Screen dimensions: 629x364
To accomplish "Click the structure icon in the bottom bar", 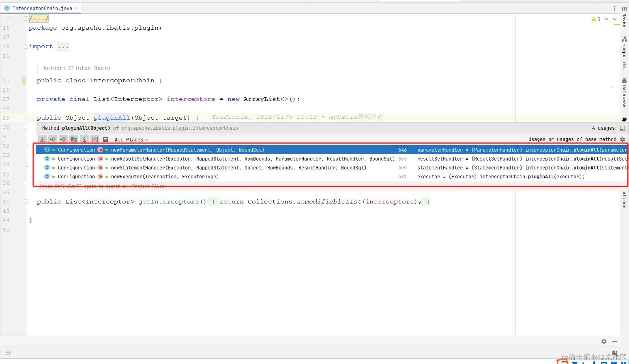I will [9, 353].
